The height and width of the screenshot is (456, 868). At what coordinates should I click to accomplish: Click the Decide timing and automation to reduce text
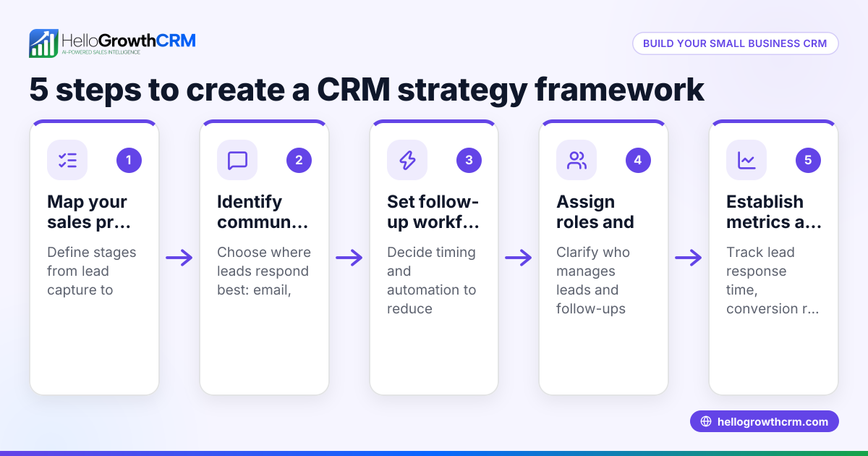(432, 281)
